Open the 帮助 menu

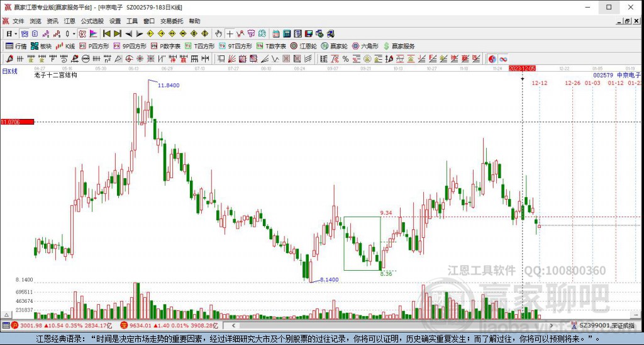click(194, 21)
